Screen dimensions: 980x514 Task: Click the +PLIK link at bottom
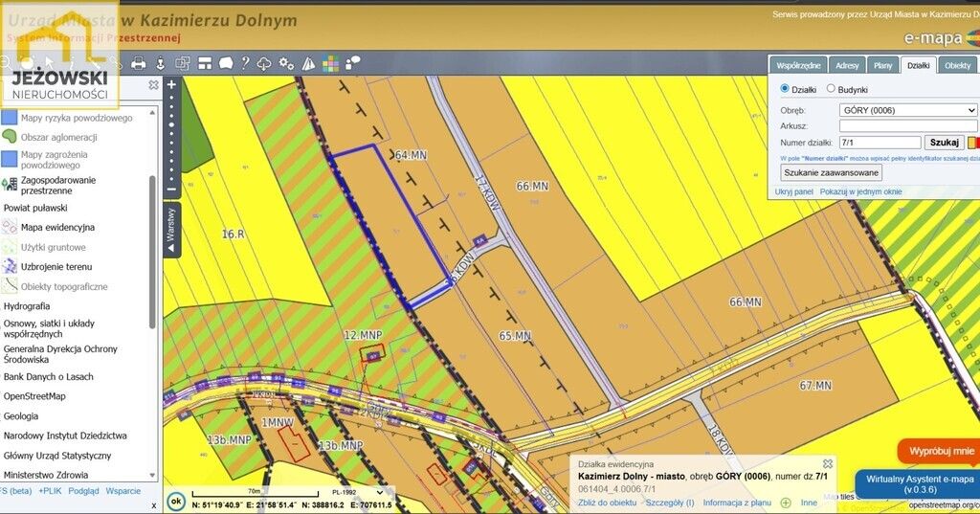point(50,491)
